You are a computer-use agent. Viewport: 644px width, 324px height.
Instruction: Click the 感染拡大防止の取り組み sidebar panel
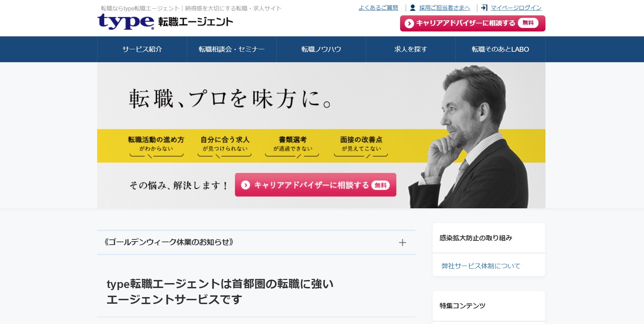point(476,238)
